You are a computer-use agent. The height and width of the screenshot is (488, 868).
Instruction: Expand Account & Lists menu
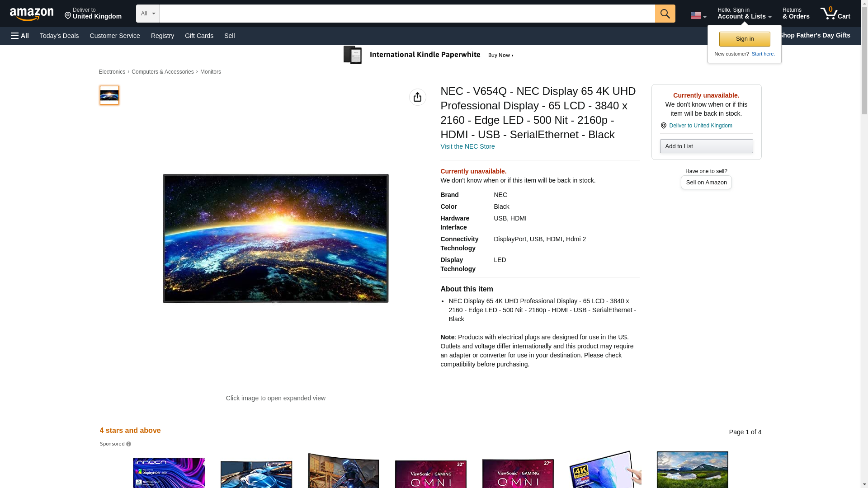[744, 14]
